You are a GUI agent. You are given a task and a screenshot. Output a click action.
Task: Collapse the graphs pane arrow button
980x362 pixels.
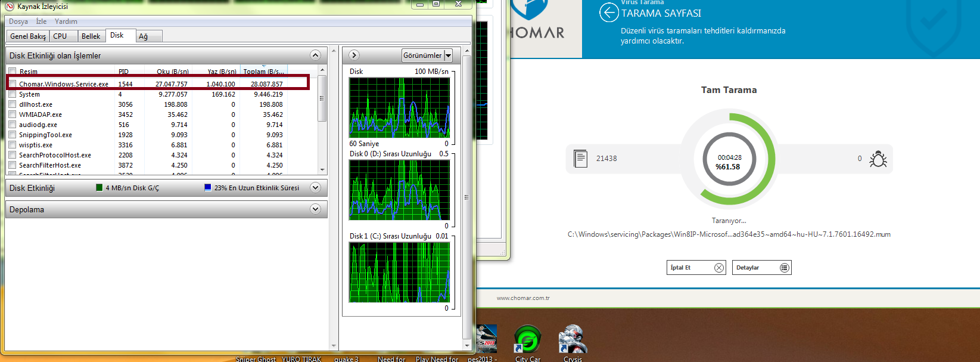click(x=354, y=55)
